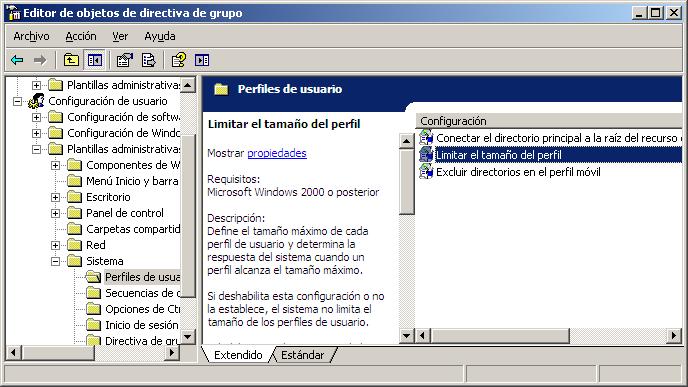Collapse user Plantillas administrativas node under Configuración de usuario
This screenshot has height=387, width=688.
[x=36, y=149]
